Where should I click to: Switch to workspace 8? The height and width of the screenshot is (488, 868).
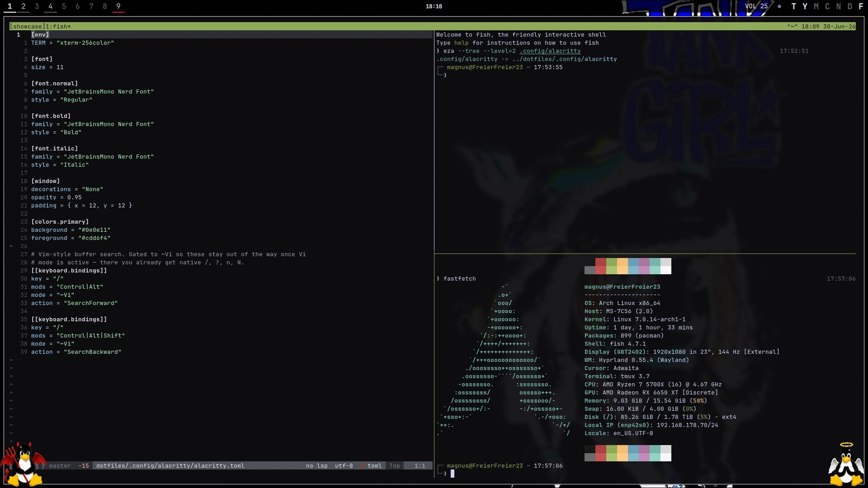(105, 6)
